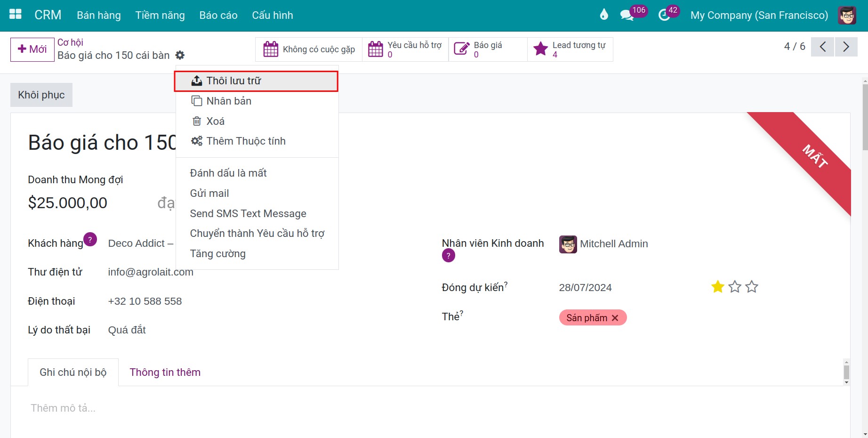Click the expected revenue $25.000,00 field
This screenshot has height=438, width=868.
click(x=68, y=203)
